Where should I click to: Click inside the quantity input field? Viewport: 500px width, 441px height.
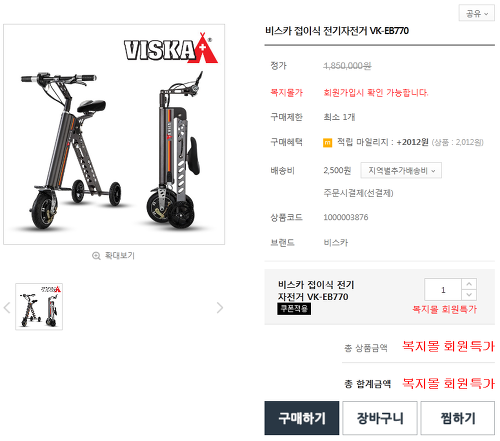443,290
